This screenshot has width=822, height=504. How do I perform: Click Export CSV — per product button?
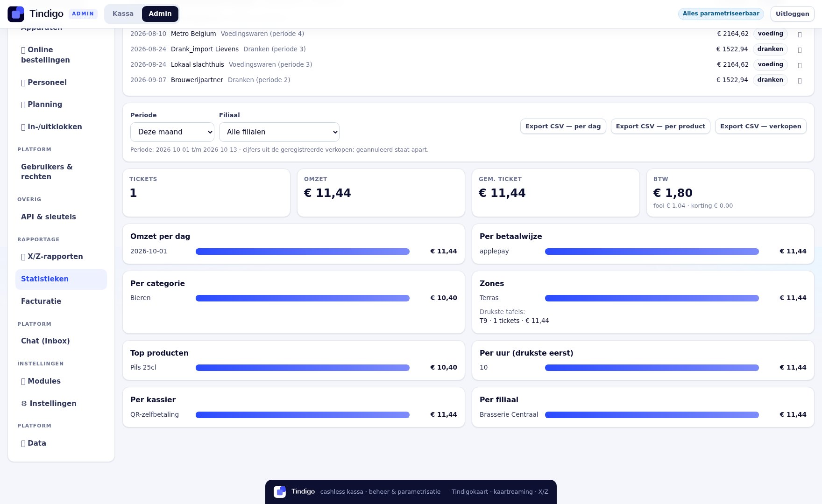tap(660, 126)
